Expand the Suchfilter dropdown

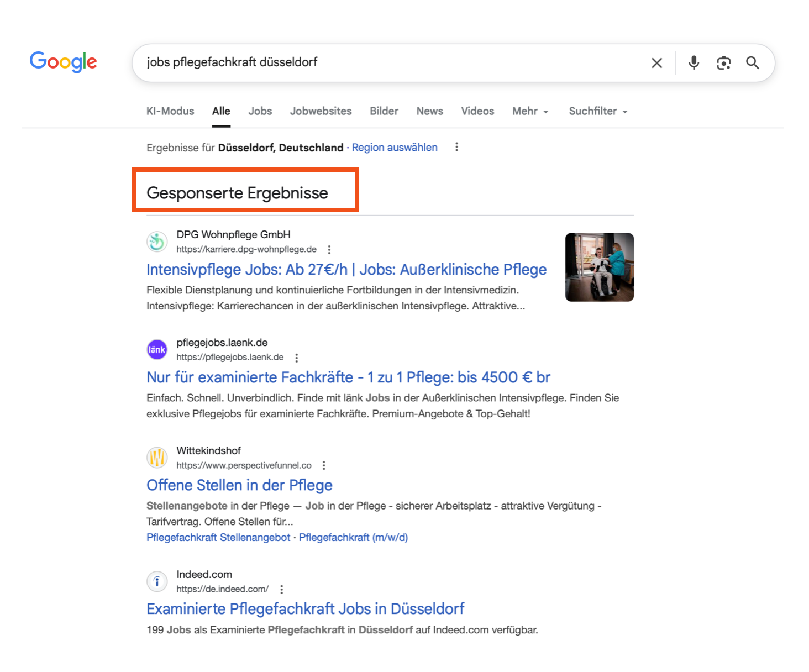pos(598,111)
